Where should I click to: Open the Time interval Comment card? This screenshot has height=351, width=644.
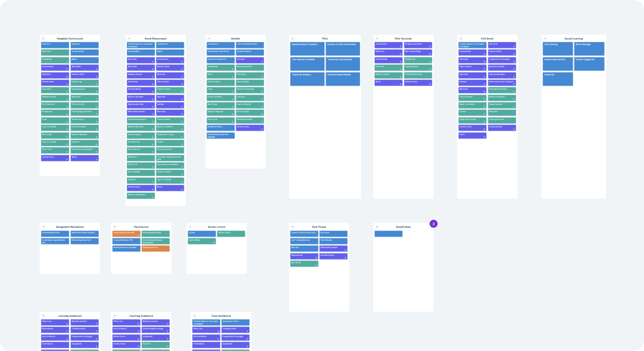[307, 64]
